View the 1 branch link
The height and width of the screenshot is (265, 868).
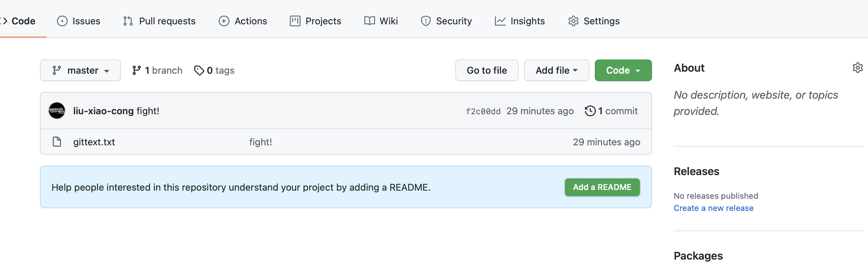click(x=157, y=70)
